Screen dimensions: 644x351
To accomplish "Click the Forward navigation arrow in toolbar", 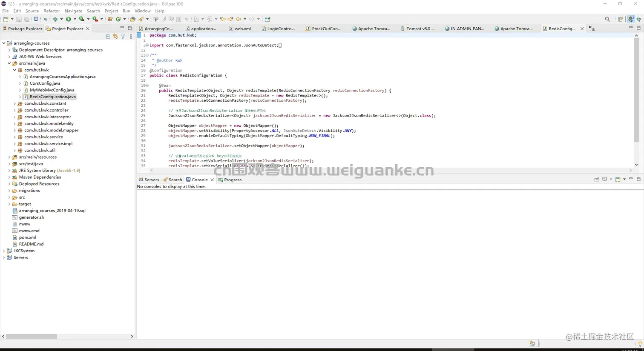I will point(252,19).
